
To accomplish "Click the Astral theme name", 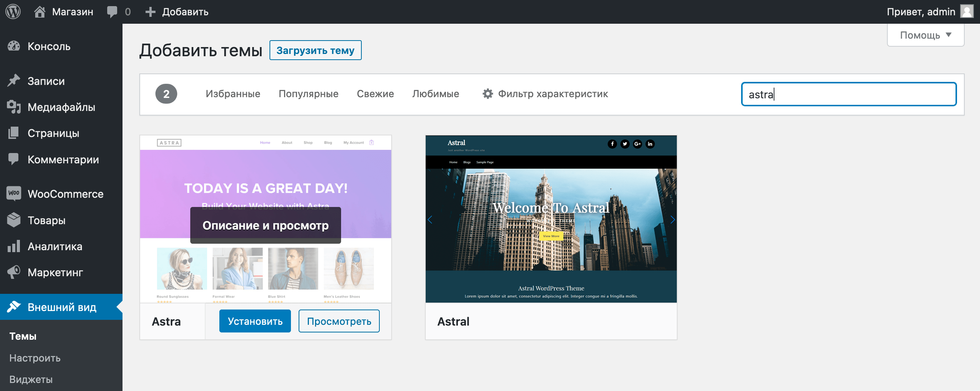I will click(453, 321).
